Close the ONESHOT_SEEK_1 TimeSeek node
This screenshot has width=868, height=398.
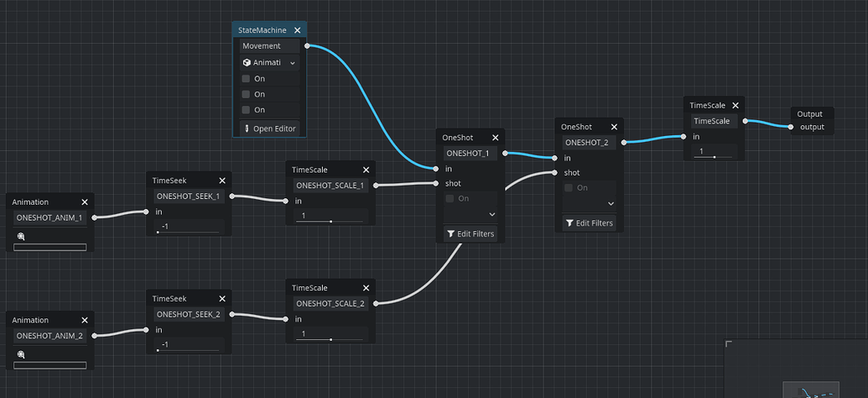pos(222,181)
